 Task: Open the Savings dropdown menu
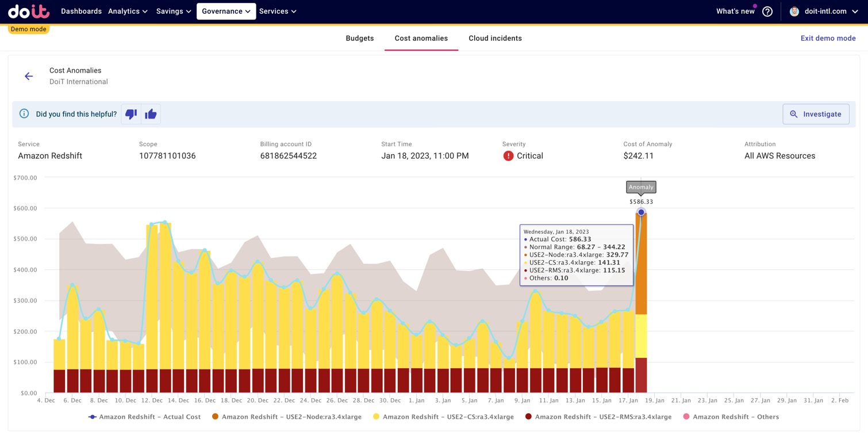[x=174, y=12]
